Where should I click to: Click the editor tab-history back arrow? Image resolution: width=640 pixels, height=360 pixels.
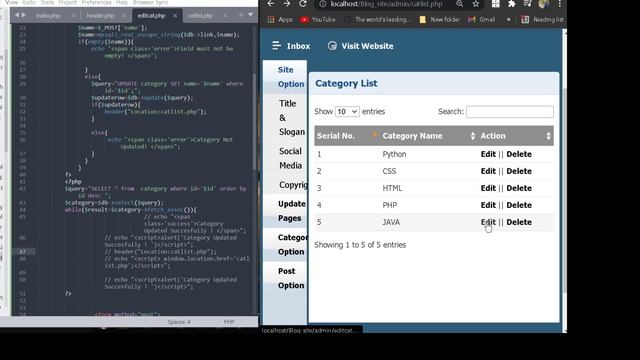(17, 15)
